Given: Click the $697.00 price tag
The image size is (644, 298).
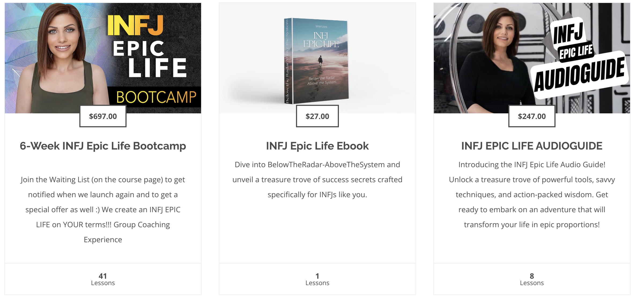Looking at the screenshot, I should [x=103, y=116].
